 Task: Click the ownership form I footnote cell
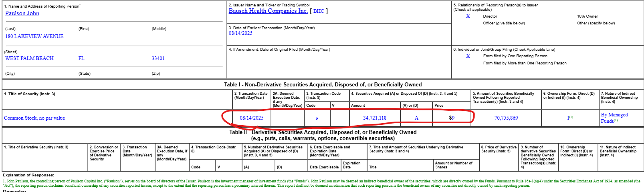pos(570,118)
